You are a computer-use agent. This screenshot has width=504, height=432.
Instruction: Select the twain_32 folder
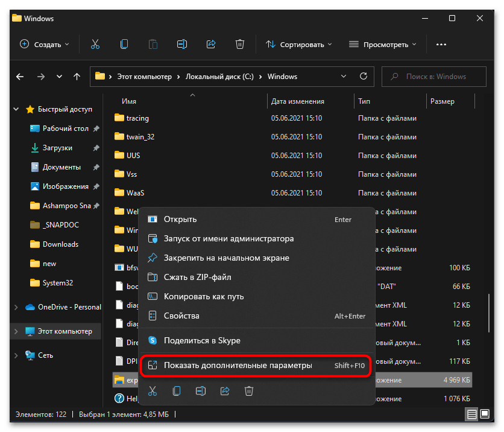pyautogui.click(x=140, y=137)
